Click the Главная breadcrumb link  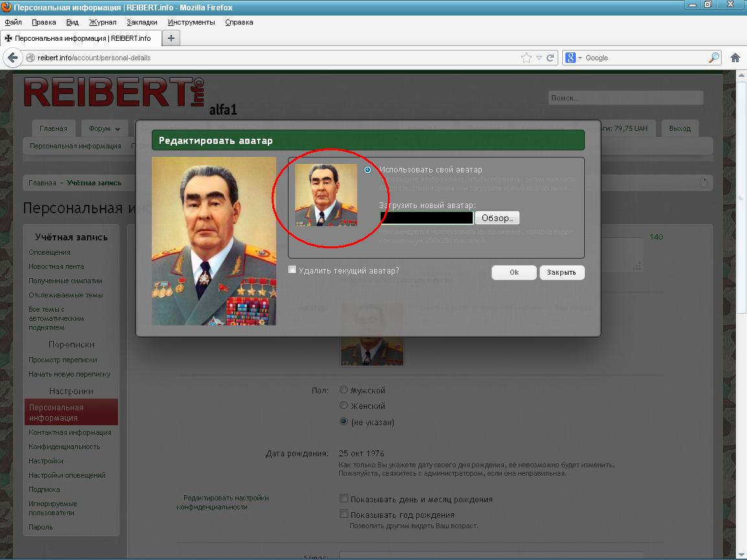42,183
